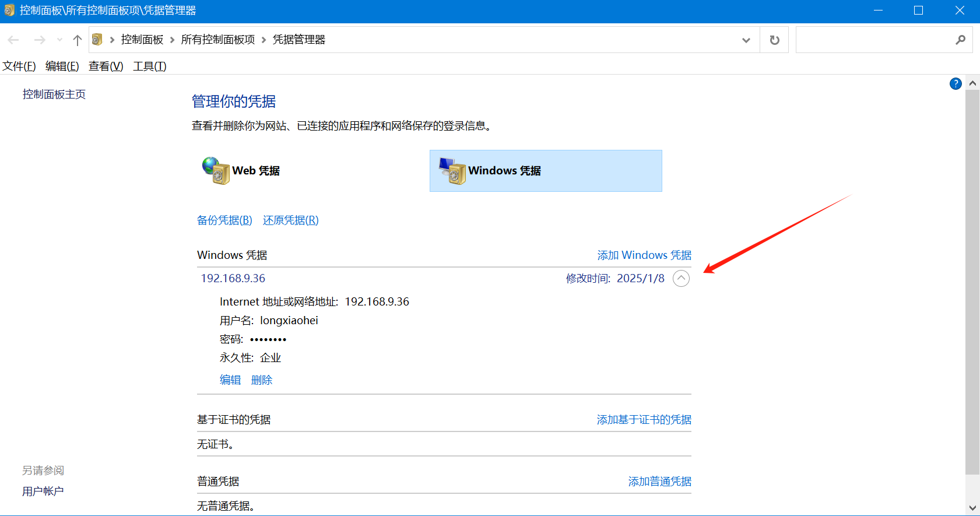
Task: Click the address bar vault icon
Action: point(97,40)
